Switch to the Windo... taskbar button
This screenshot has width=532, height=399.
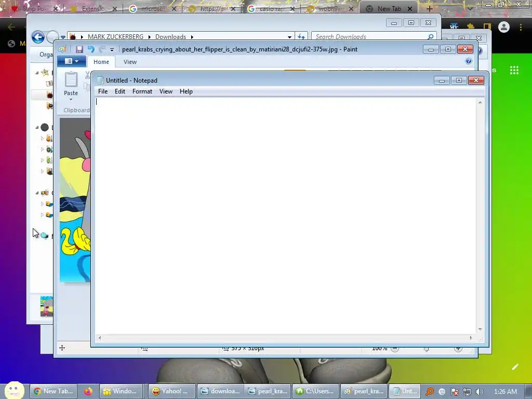(122, 391)
